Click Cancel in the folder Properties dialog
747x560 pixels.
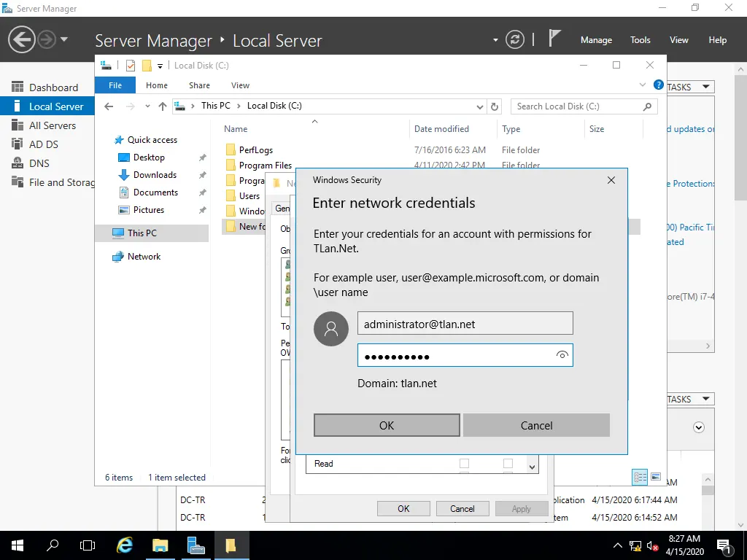(462, 508)
